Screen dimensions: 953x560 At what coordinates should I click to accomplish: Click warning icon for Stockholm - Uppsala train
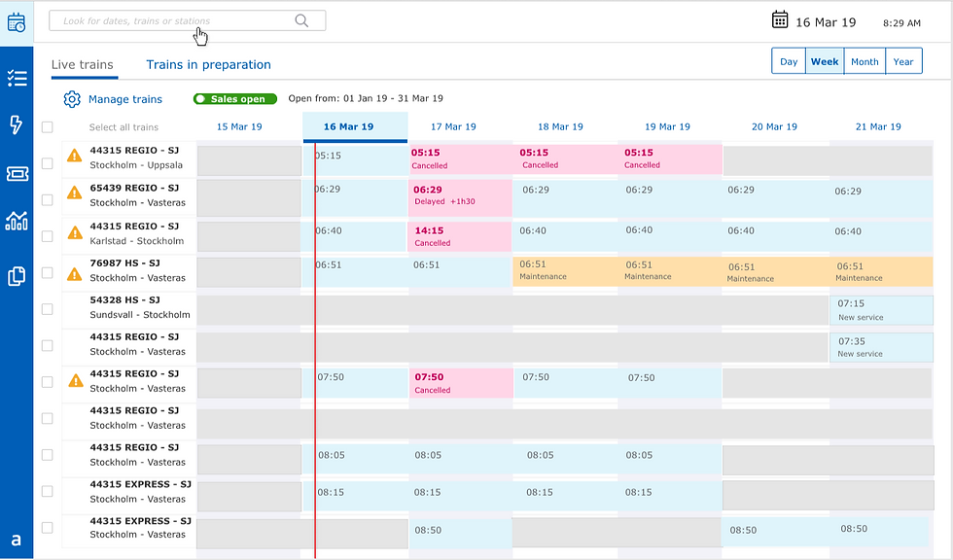(x=74, y=157)
